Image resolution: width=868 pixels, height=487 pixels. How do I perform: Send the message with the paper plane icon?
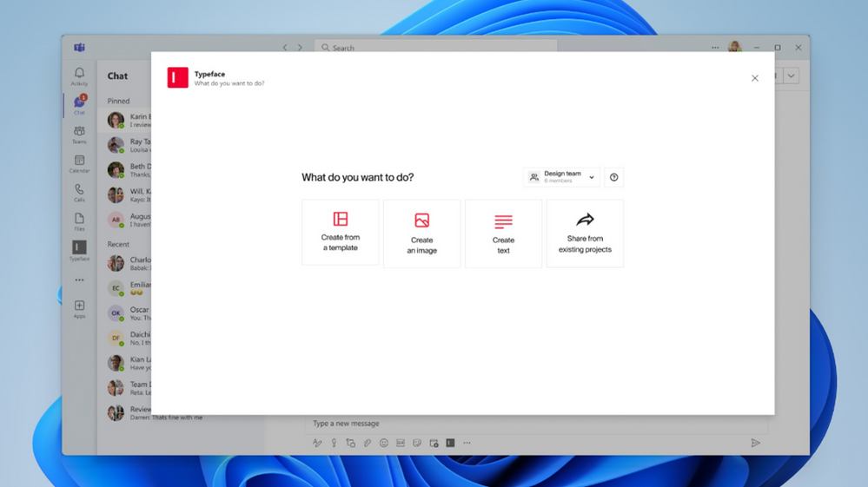pos(755,443)
